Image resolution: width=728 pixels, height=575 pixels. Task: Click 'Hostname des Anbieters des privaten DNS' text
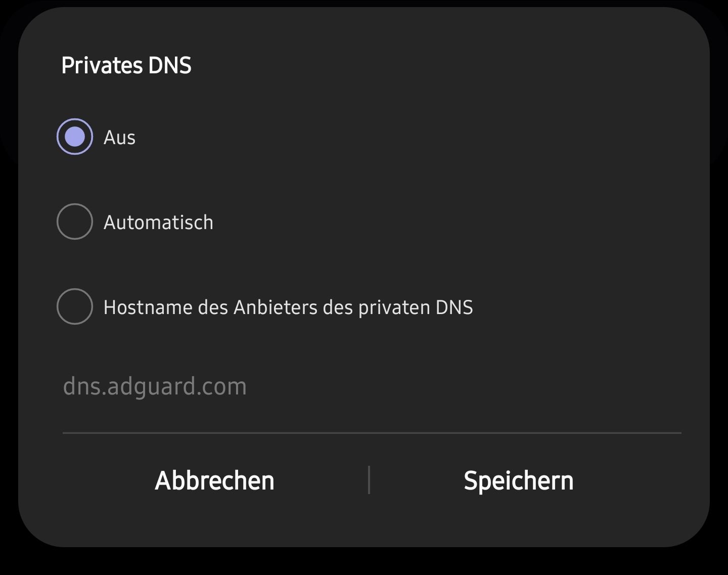point(288,307)
